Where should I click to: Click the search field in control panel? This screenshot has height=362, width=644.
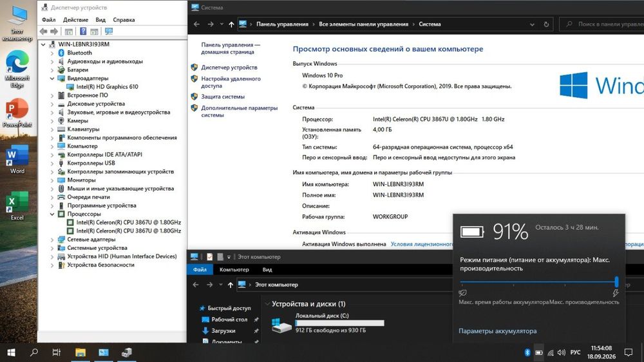(x=602, y=24)
